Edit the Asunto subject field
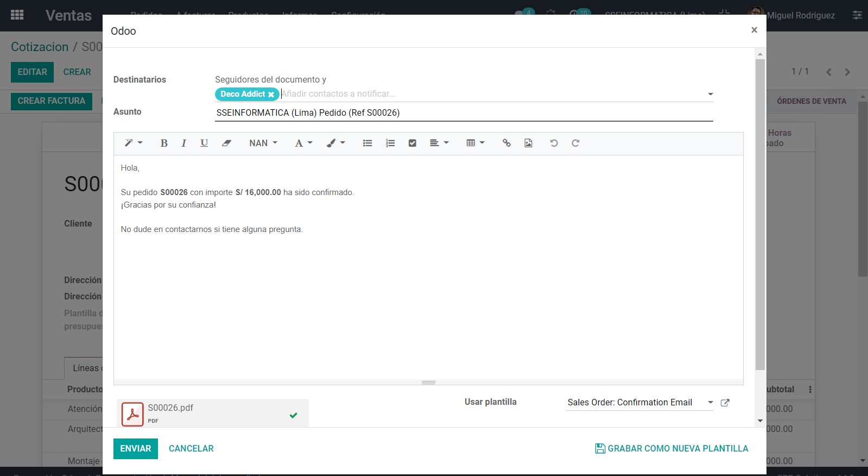 (x=464, y=112)
